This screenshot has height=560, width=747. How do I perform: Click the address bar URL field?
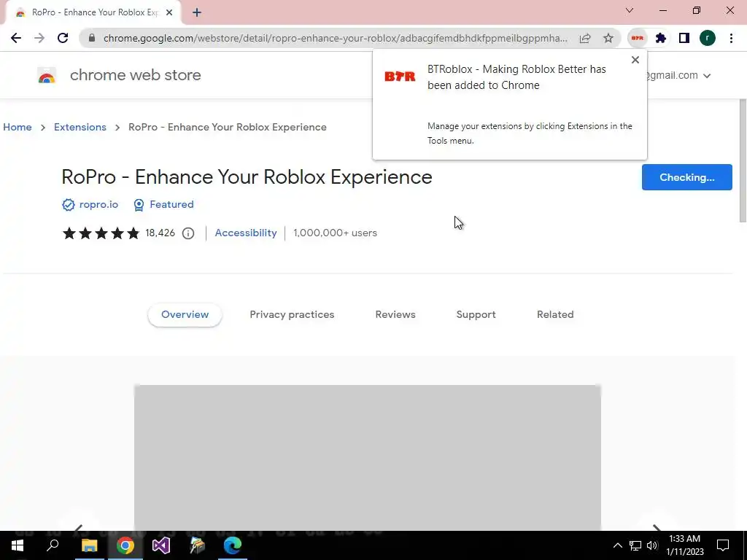335,38
